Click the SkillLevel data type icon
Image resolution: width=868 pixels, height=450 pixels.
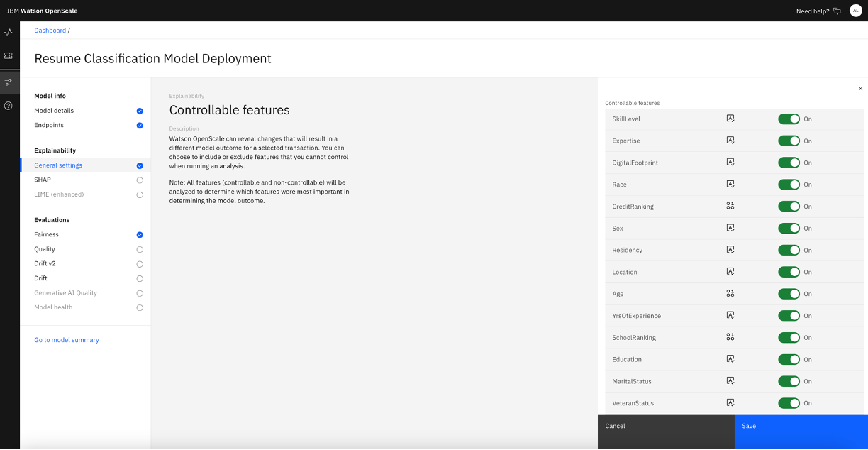[730, 119]
